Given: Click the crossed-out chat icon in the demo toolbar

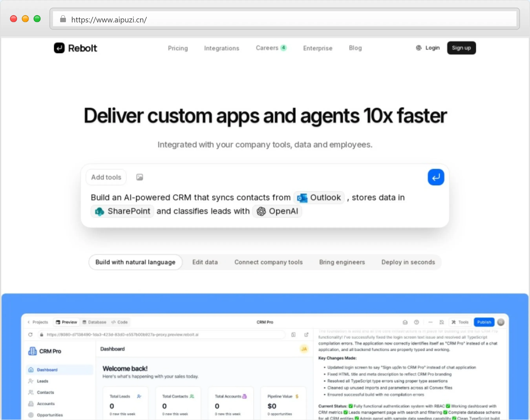Looking at the screenshot, I should [442, 322].
